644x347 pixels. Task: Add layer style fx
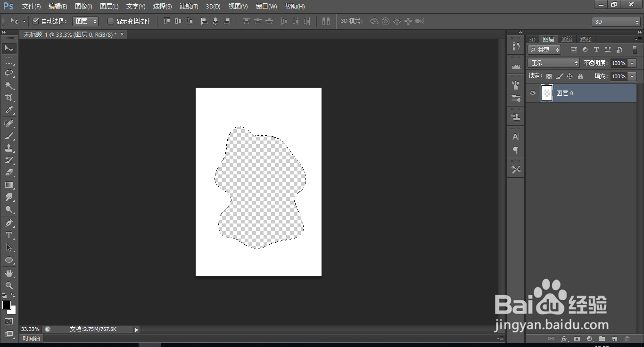(564, 339)
